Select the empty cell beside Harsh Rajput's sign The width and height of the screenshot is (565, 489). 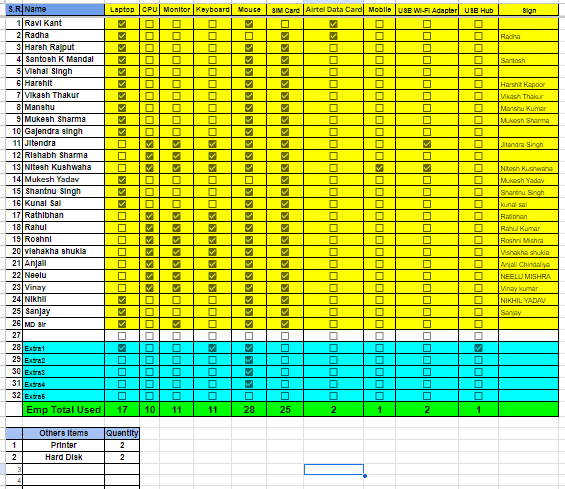point(529,48)
